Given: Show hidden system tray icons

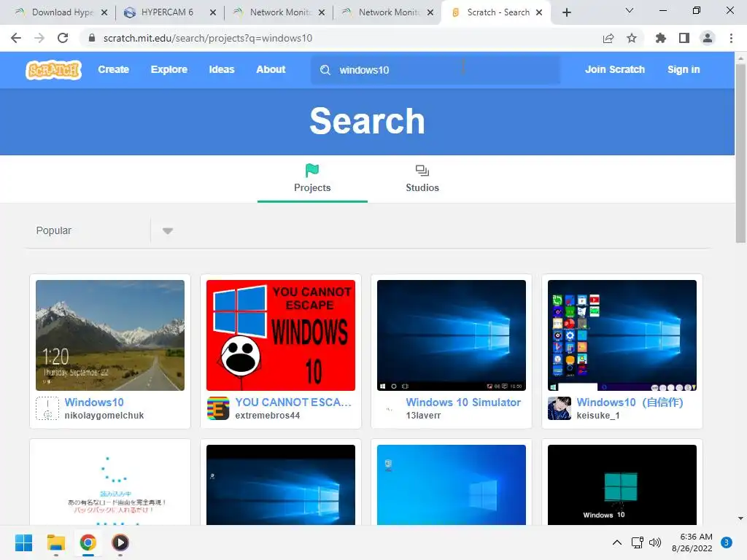Looking at the screenshot, I should (x=617, y=542).
